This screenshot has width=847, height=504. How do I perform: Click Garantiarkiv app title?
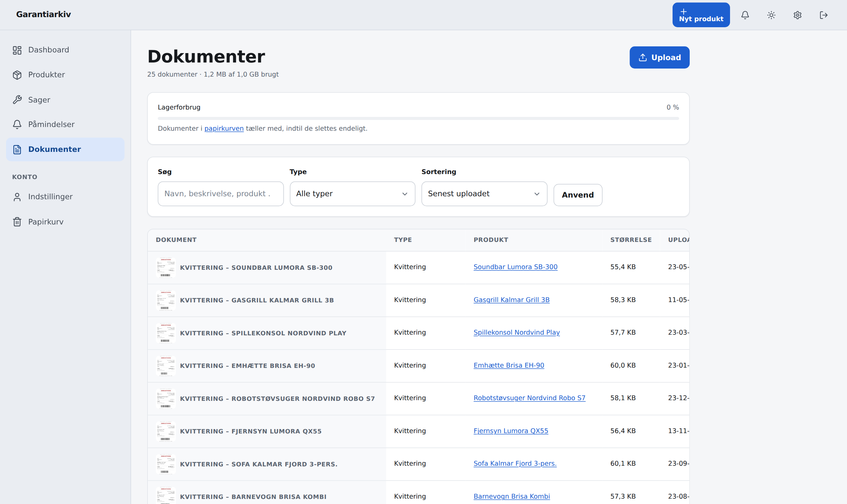coord(43,14)
